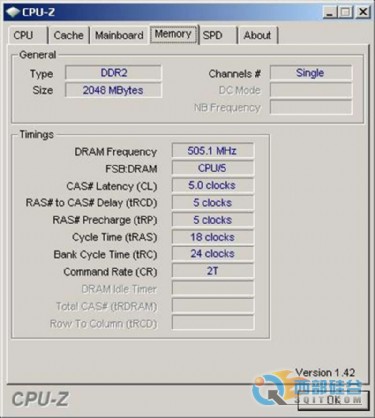Click the CAS# Latency 5.0 clocks field

[213, 186]
